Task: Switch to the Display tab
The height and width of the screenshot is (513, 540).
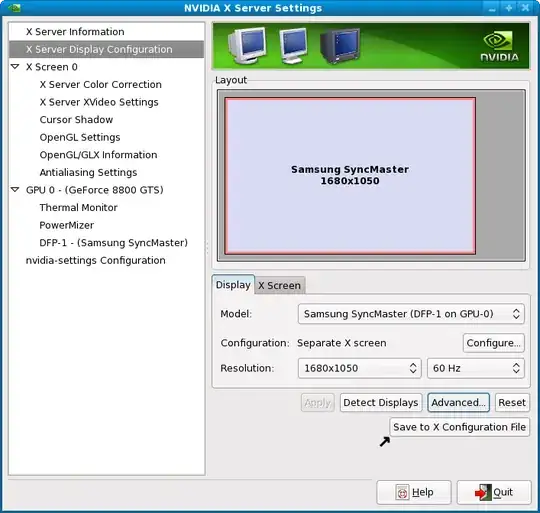Action: (x=233, y=285)
